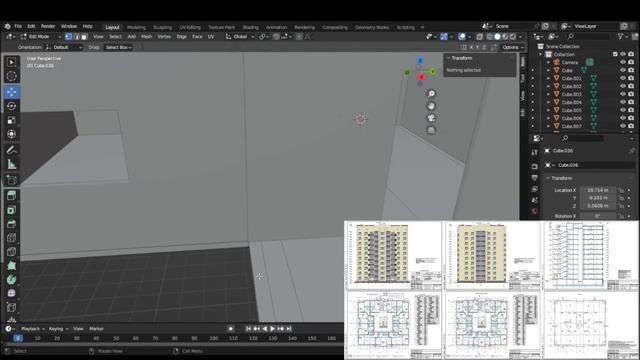
Task: Activate the Knife tool
Action: click(x=11, y=252)
